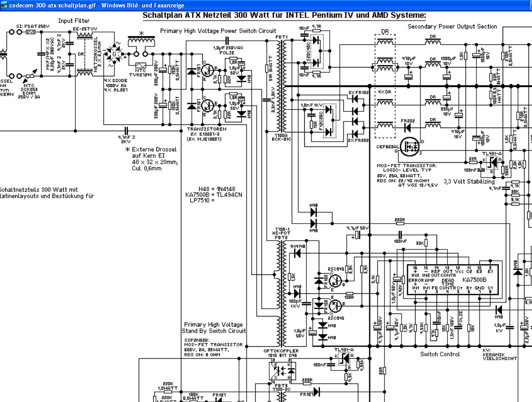The width and height of the screenshot is (532, 402).
Task: Click the KA7500B controller chip
Action: tap(453, 280)
